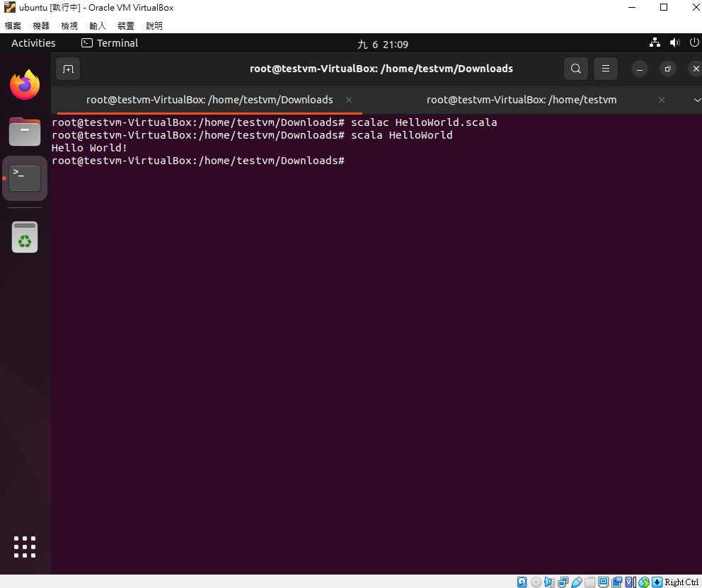
Task: Open a new terminal tab
Action: click(x=68, y=69)
